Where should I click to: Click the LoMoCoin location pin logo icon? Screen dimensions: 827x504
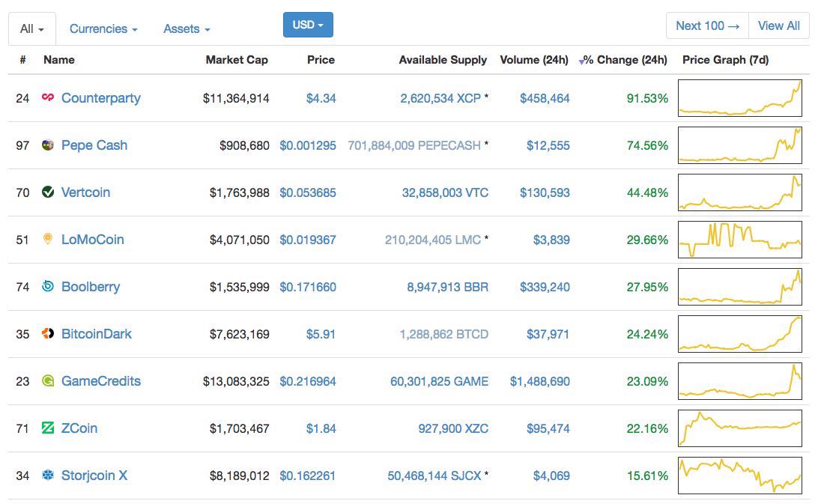[x=48, y=239]
